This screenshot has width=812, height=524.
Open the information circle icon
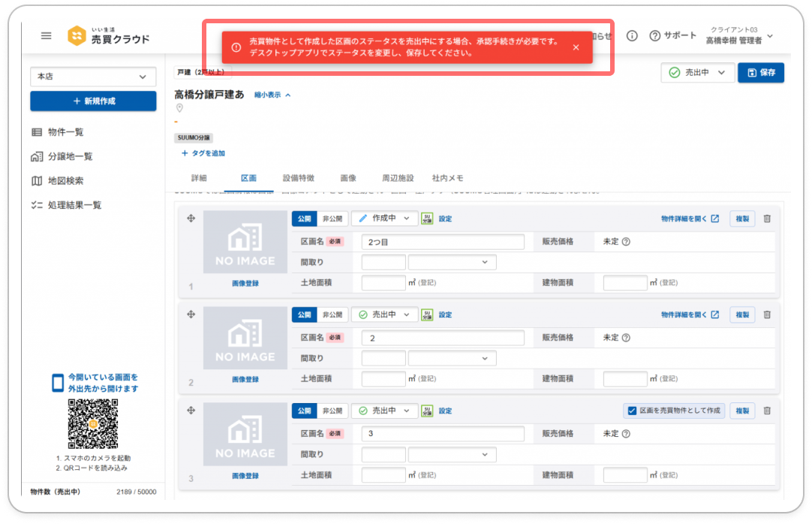[632, 36]
